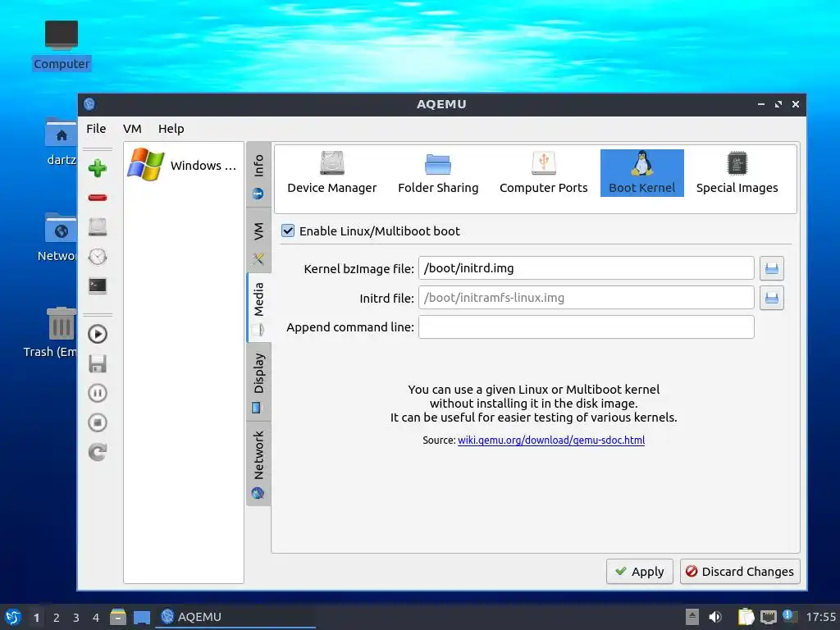Save VM state with floppy icon
The image size is (840, 630).
[x=98, y=363]
